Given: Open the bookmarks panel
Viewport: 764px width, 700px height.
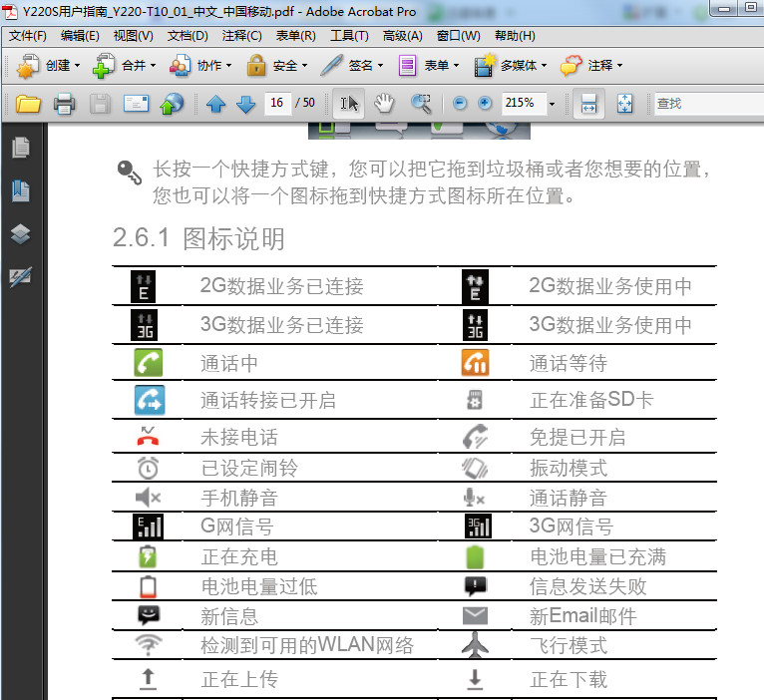Looking at the screenshot, I should click(x=21, y=190).
